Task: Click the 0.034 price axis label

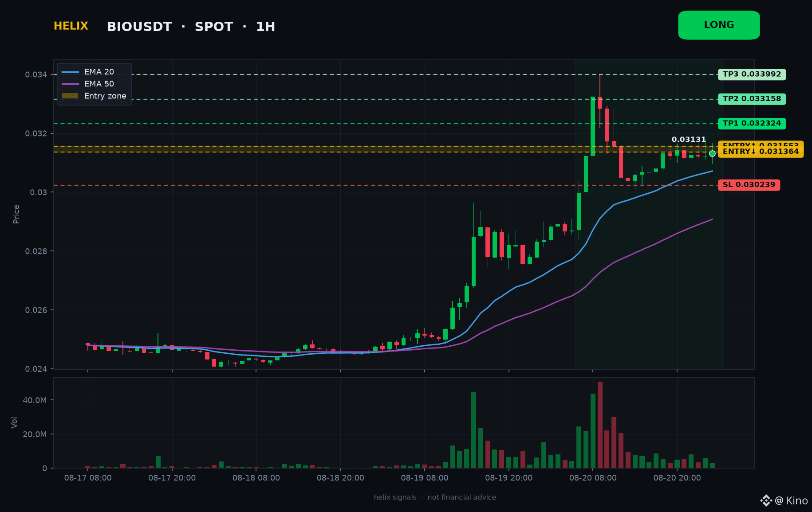Action: (36, 74)
